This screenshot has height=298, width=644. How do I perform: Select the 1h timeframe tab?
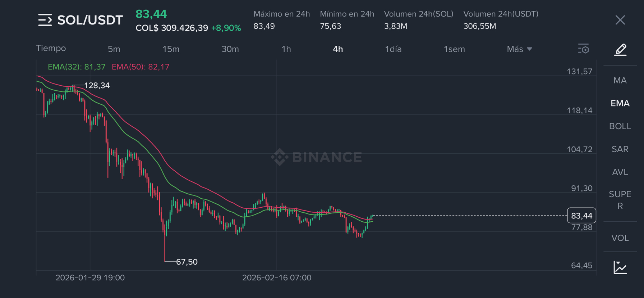(286, 49)
